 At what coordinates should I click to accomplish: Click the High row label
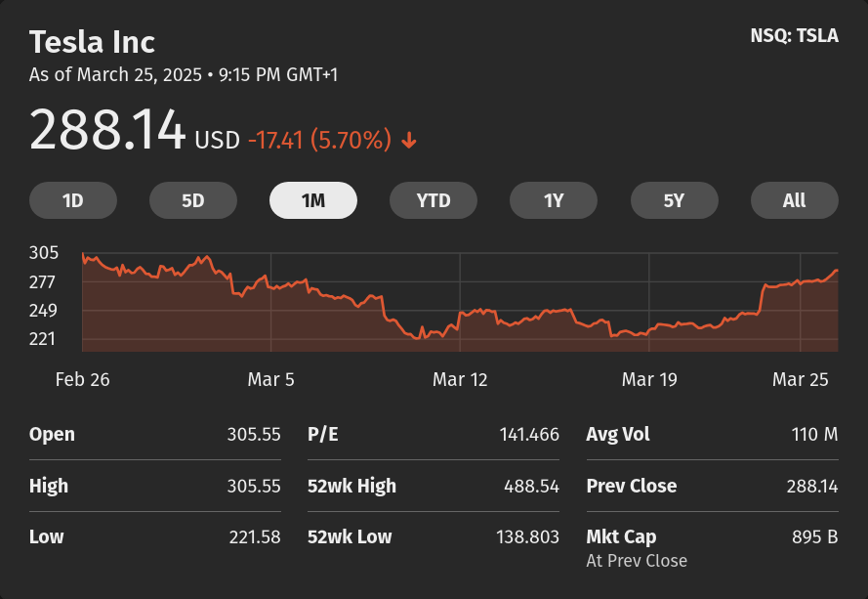tap(49, 486)
